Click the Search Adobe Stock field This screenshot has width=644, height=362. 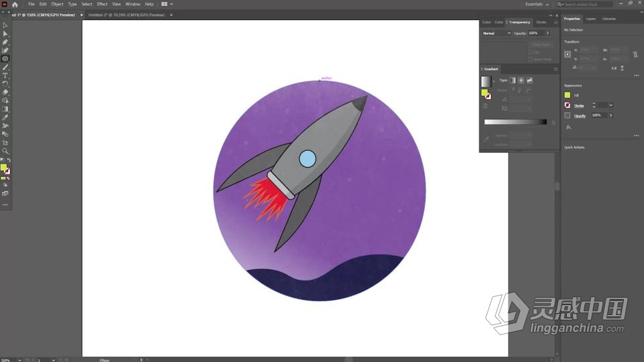pyautogui.click(x=585, y=4)
